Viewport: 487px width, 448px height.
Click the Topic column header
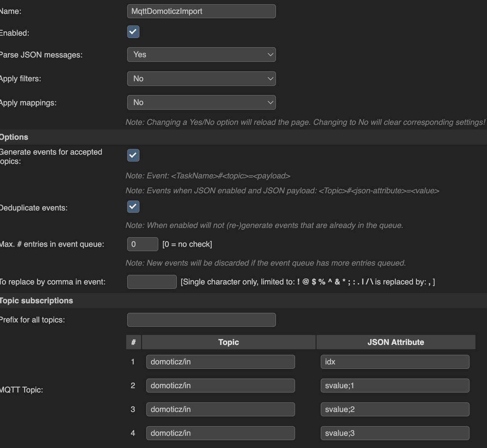tap(229, 342)
